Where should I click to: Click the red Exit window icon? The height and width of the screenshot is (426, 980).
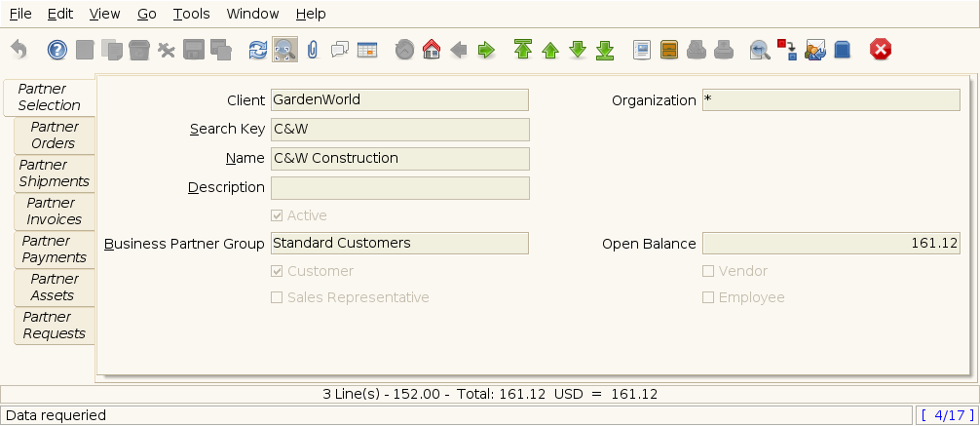click(880, 50)
